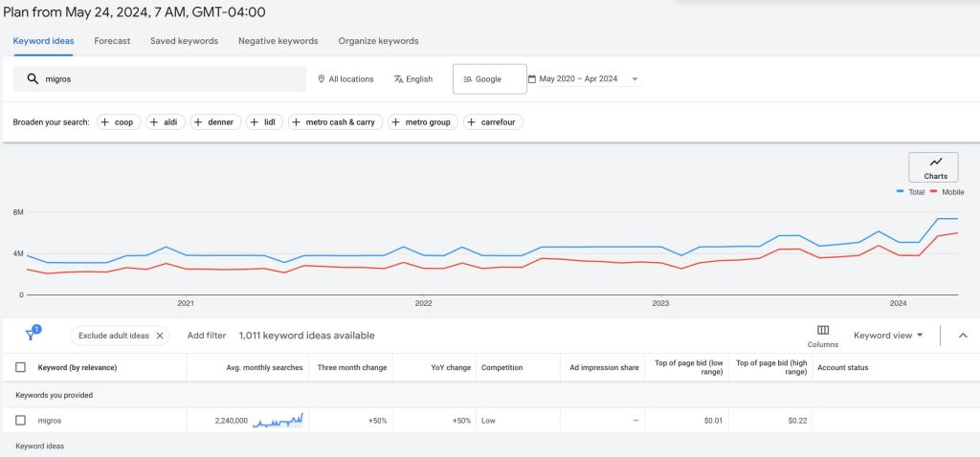Add lidl via its plus icon
The width and height of the screenshot is (980, 457).
[254, 122]
